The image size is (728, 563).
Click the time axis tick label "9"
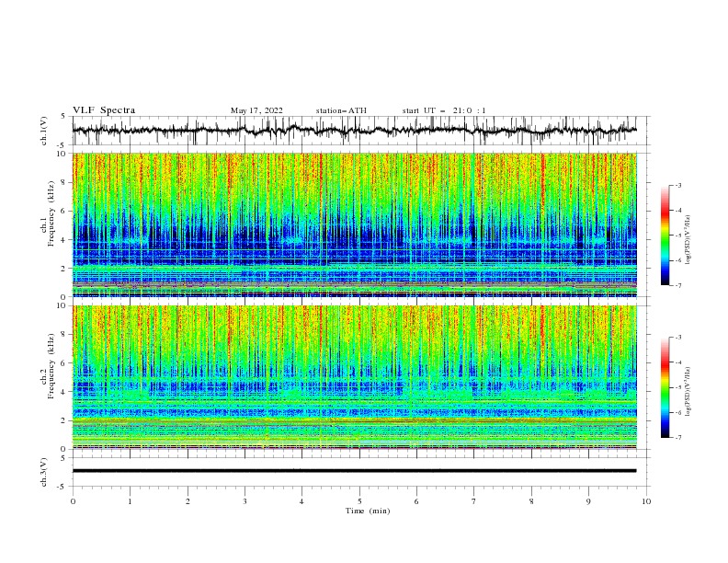[x=588, y=501]
